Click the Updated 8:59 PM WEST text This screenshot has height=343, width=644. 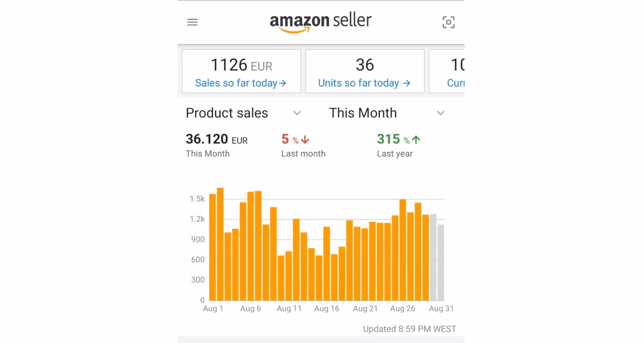[409, 329]
